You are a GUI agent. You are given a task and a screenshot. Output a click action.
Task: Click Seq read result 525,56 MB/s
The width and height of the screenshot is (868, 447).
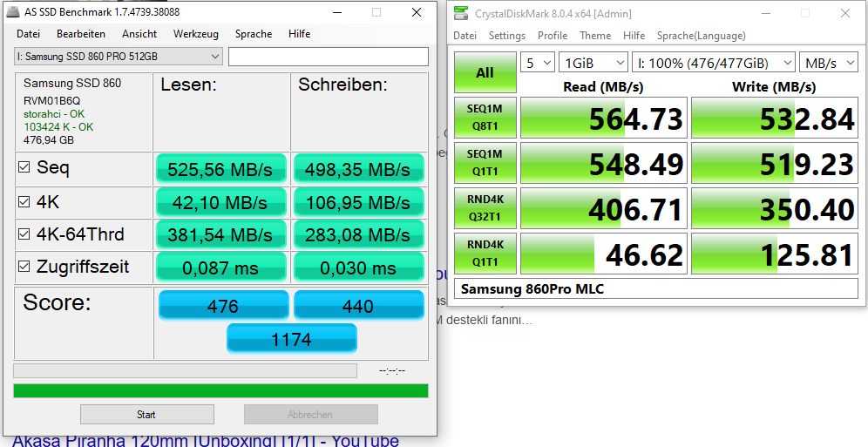[220, 169]
